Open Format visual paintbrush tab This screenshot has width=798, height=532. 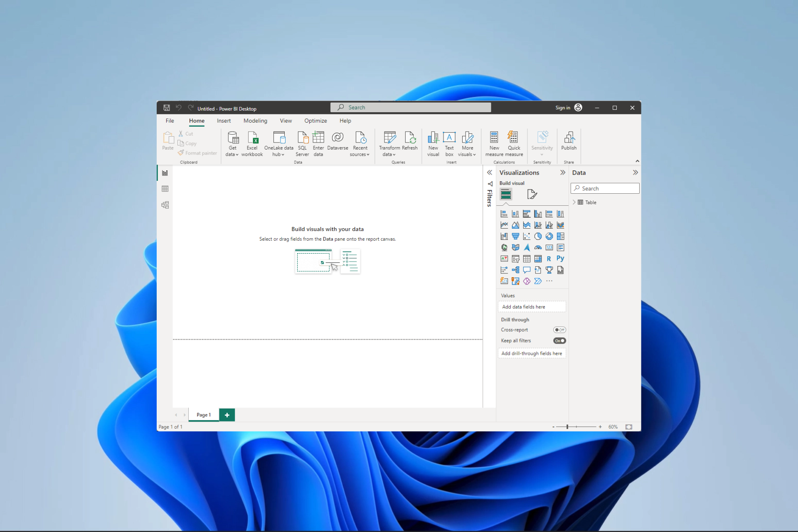(532, 194)
